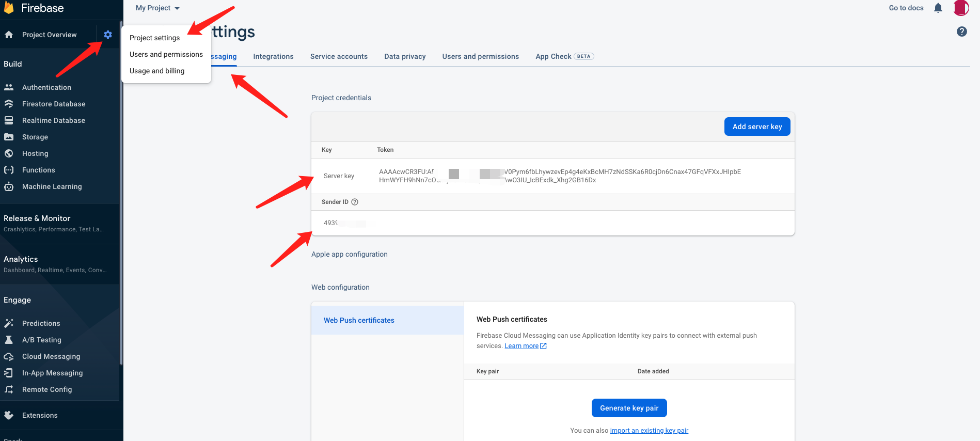This screenshot has height=441, width=980.
Task: Click the Predictions wand icon
Action: click(9, 323)
